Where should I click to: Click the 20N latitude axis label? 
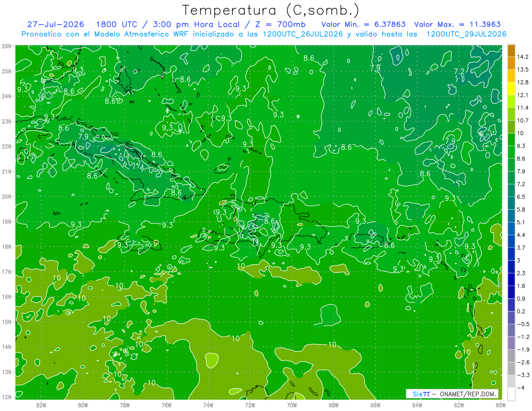point(7,196)
